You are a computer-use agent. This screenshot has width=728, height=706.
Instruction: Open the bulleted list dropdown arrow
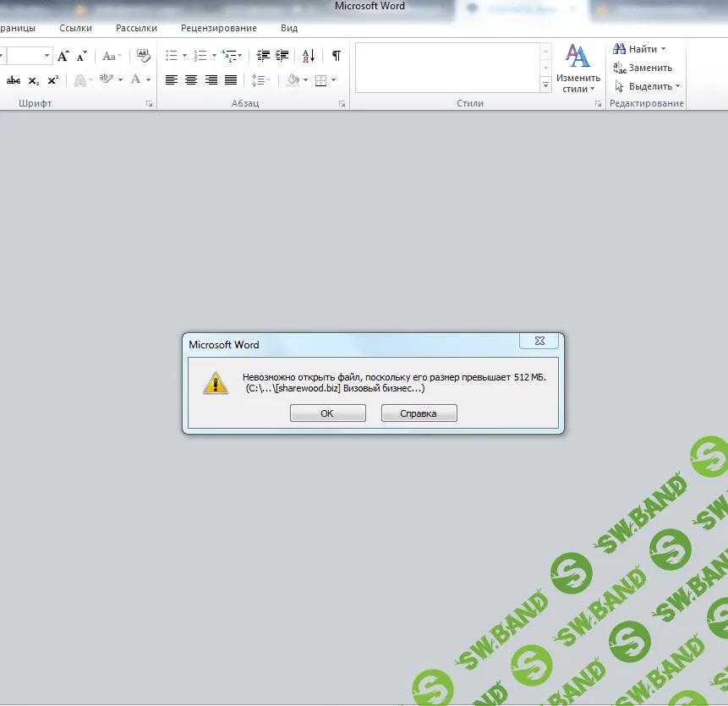tap(184, 56)
